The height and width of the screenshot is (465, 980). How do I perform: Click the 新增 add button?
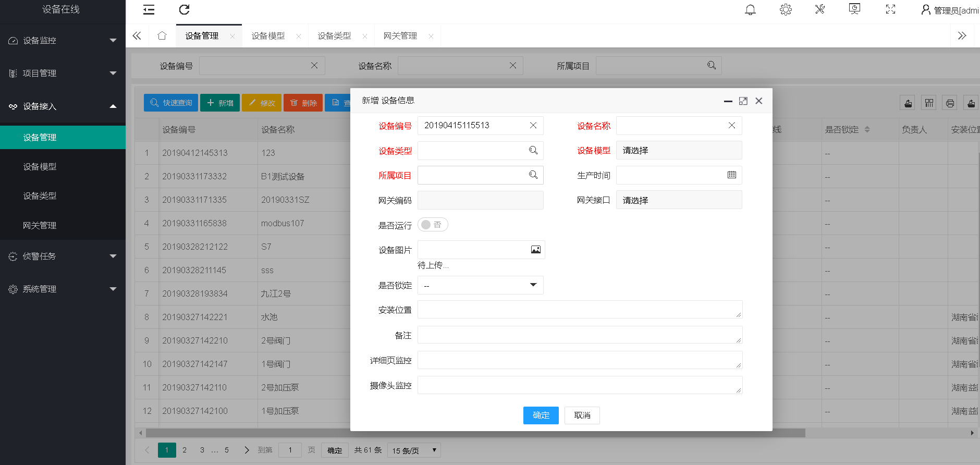pyautogui.click(x=220, y=103)
